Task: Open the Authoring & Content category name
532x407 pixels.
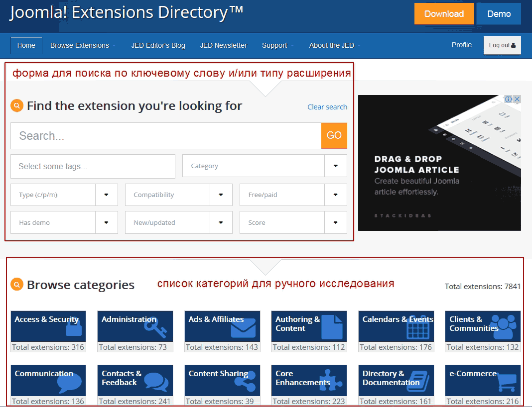Action: point(297,323)
